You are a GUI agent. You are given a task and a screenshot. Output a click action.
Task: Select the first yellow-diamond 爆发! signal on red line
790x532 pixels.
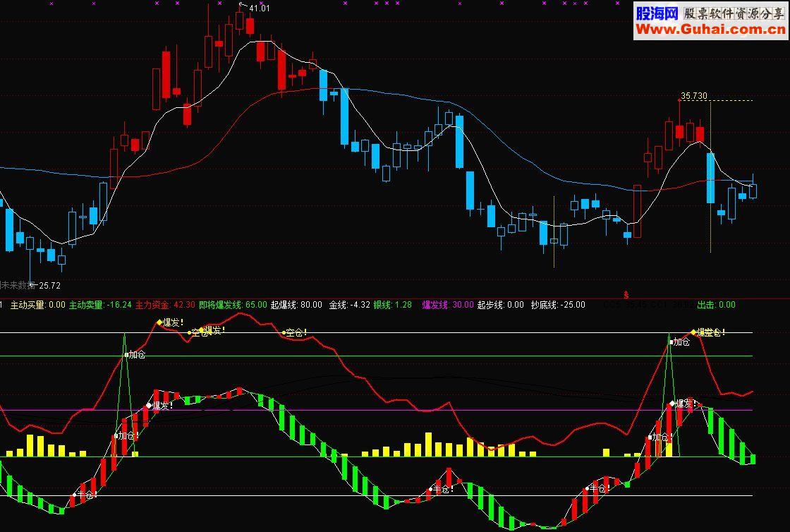[x=170, y=322]
